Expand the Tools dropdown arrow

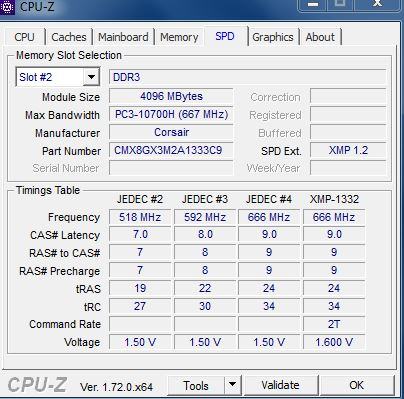click(x=233, y=385)
